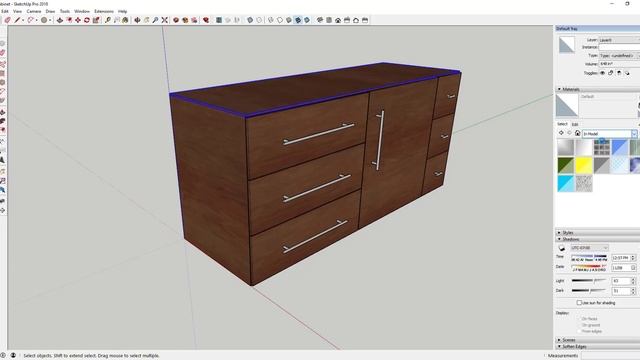Switch to Top standard view
Image resolution: width=640 pixels, height=360 pixels.
329,20
